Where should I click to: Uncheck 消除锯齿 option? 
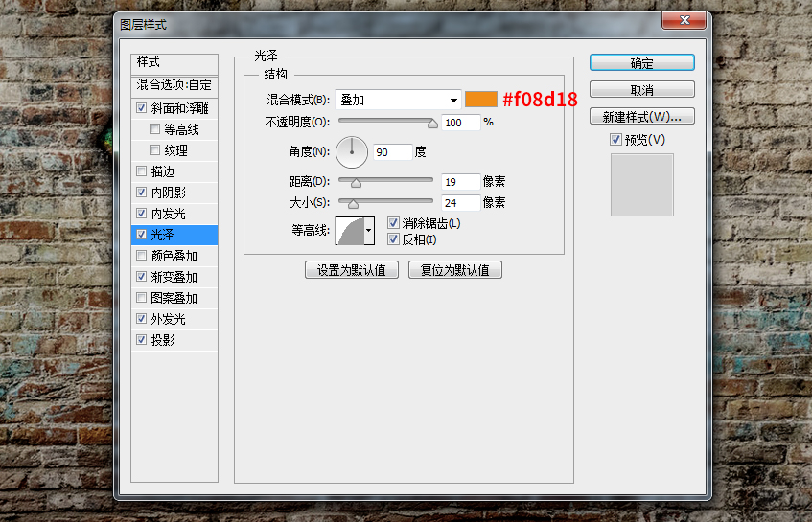(x=394, y=223)
